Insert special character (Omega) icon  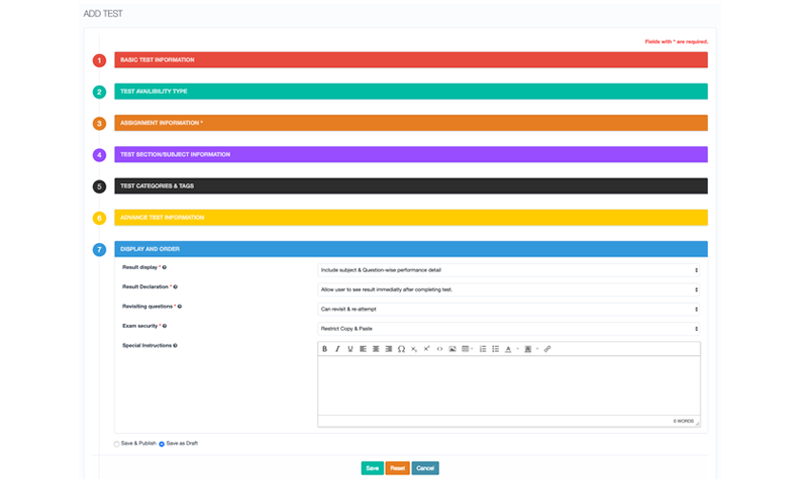[401, 349]
